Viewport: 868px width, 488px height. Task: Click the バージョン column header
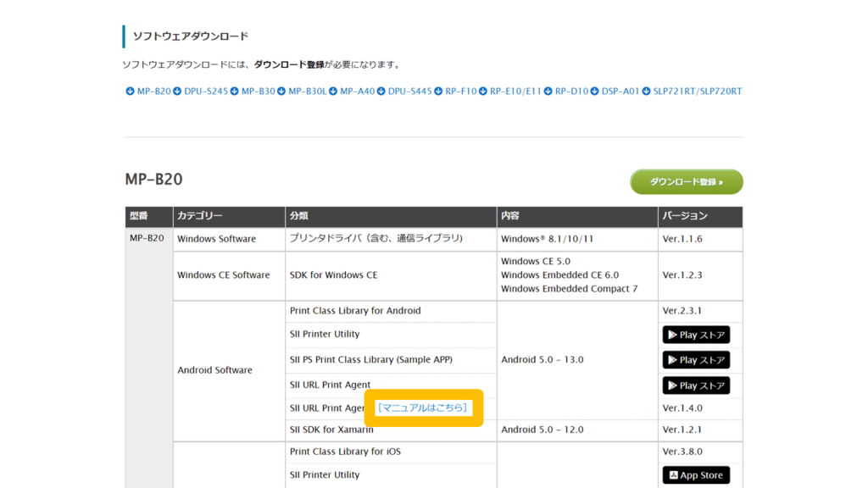coord(700,216)
